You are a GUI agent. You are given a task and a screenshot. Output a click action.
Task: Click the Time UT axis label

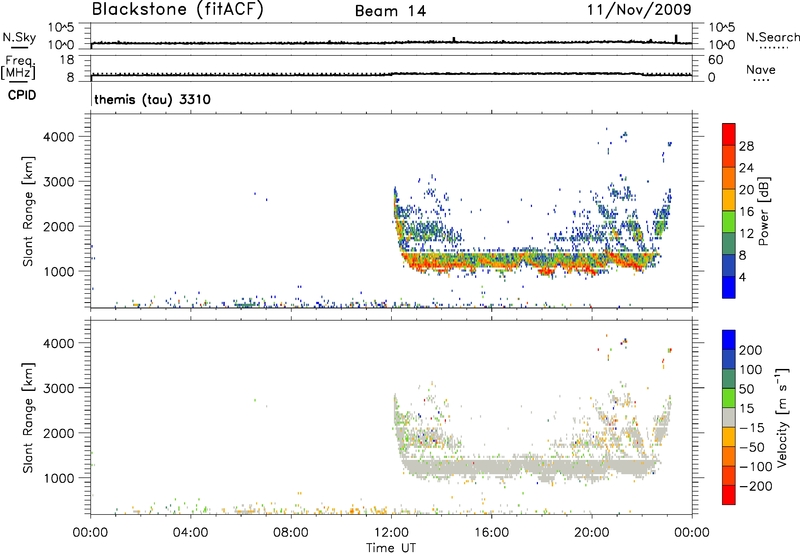click(391, 548)
